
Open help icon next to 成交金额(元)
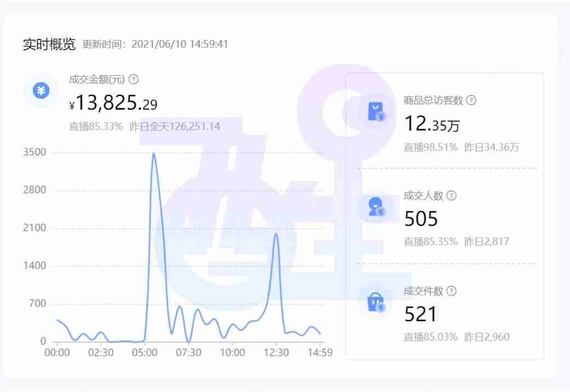point(134,79)
